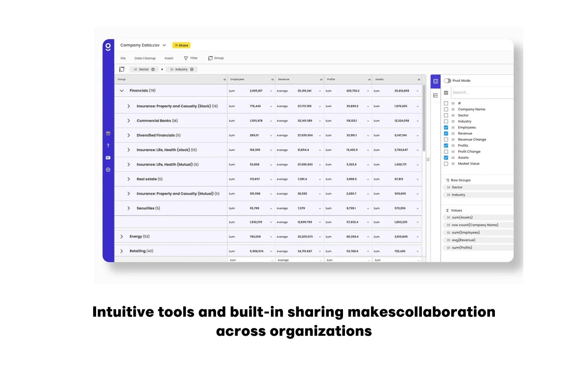Open the chat messages icon in the sidebar

108,158
